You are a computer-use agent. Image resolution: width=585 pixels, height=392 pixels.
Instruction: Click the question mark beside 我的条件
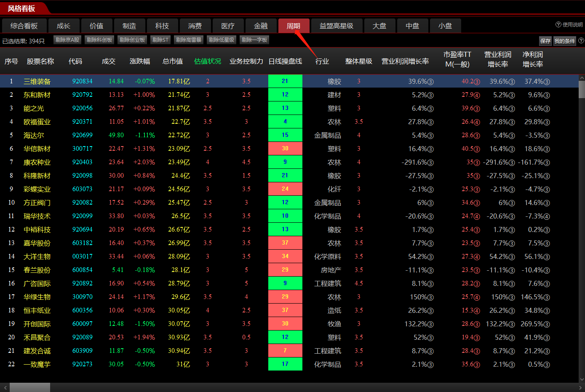[x=581, y=41]
